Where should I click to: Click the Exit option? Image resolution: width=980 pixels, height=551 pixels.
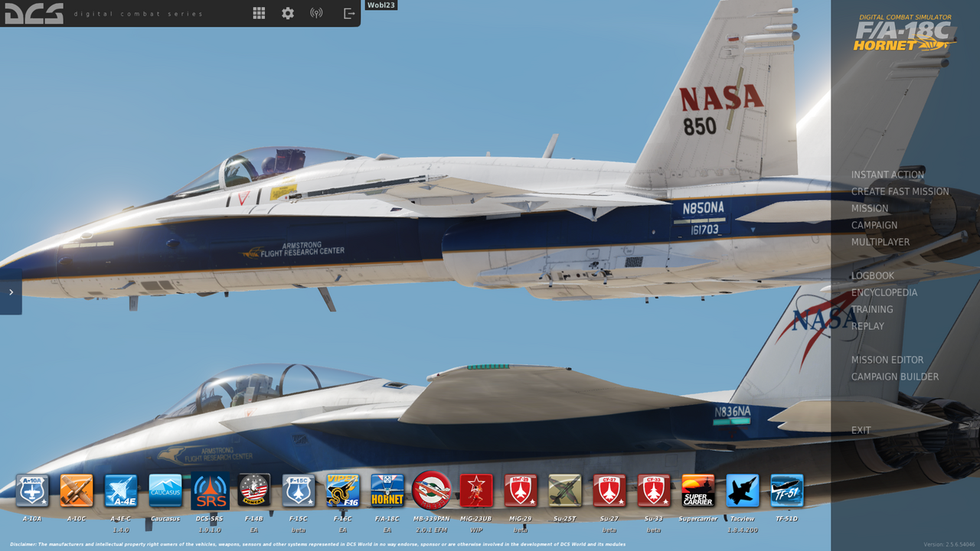pos(861,430)
